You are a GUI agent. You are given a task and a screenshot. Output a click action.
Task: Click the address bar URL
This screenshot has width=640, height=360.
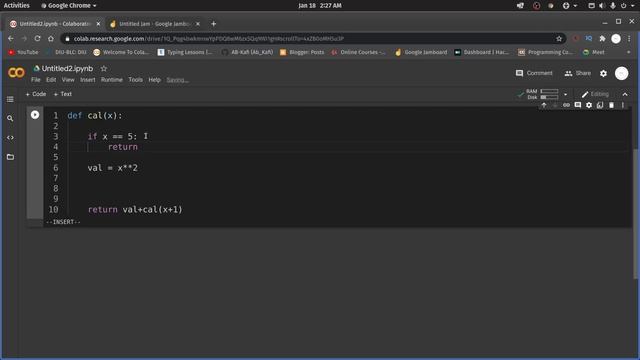[209, 39]
